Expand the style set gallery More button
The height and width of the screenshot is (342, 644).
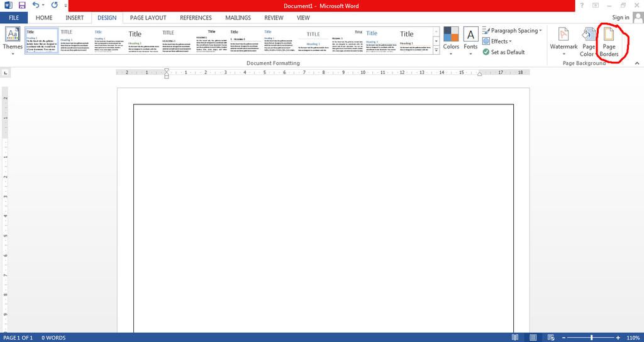[436, 50]
